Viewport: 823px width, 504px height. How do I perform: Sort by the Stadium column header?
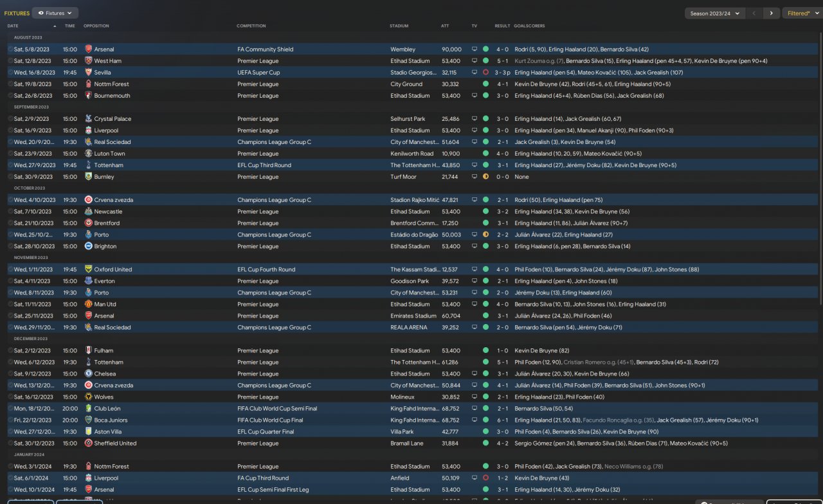tap(399, 26)
